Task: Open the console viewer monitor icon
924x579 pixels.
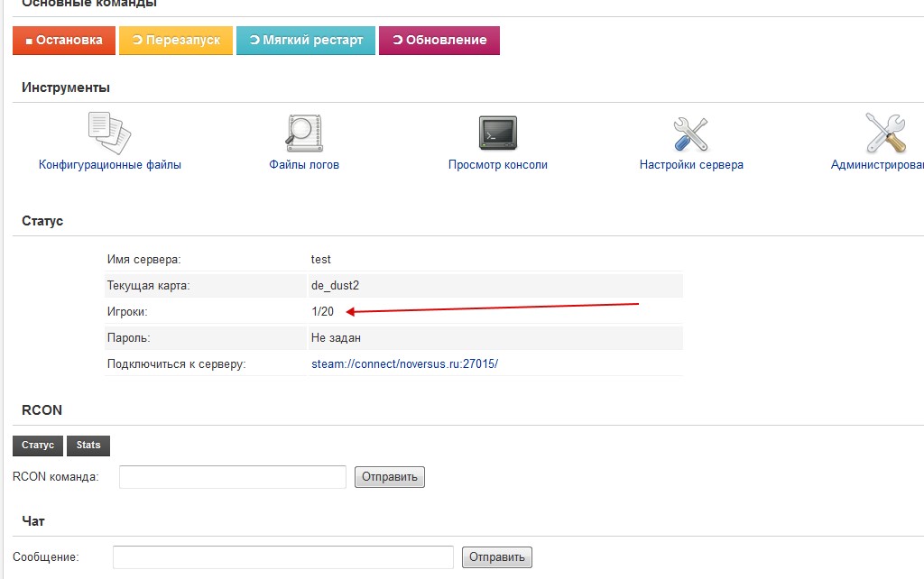Action: (x=497, y=133)
